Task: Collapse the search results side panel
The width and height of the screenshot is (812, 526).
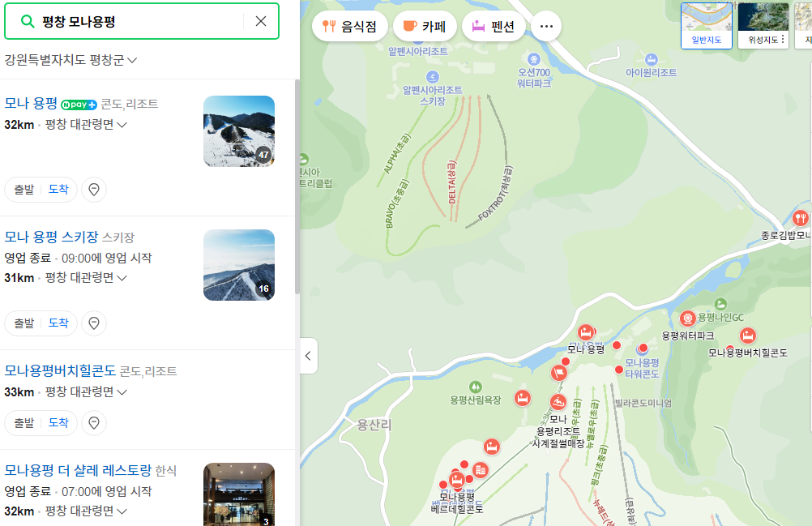Action: click(x=308, y=356)
